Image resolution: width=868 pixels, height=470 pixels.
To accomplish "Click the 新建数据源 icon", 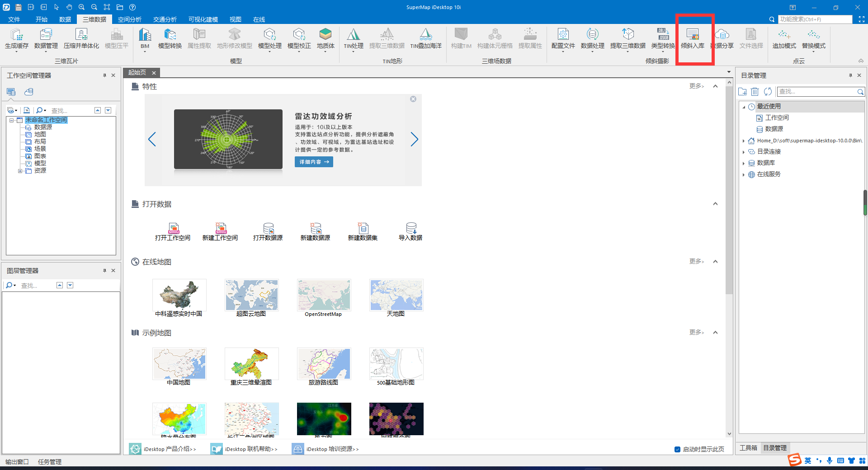I will coord(315,229).
